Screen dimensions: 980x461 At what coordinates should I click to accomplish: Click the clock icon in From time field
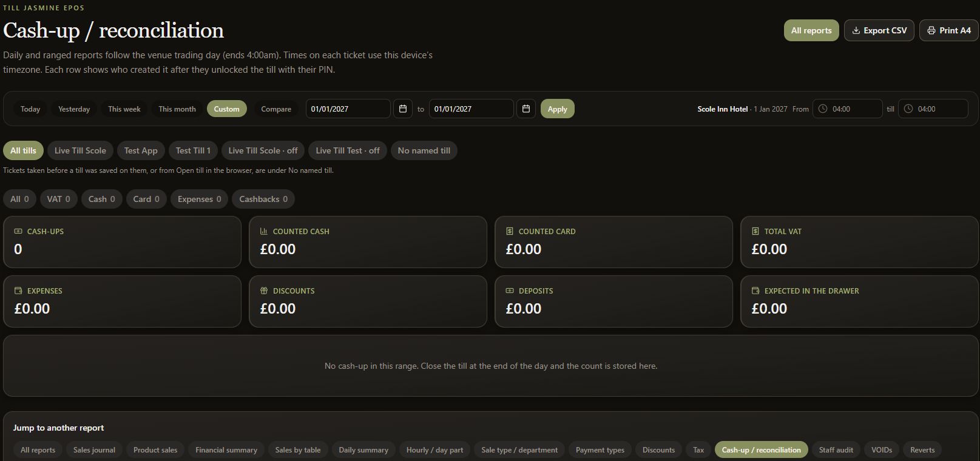point(823,109)
